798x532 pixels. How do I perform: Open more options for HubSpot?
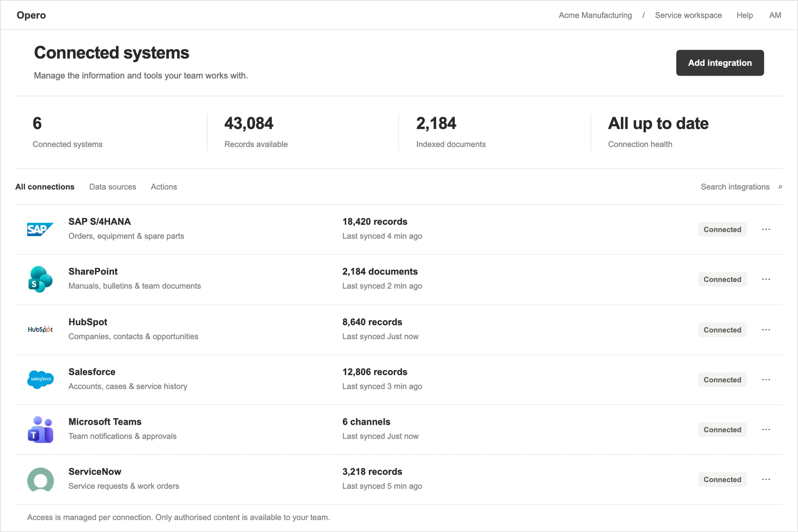pos(766,330)
